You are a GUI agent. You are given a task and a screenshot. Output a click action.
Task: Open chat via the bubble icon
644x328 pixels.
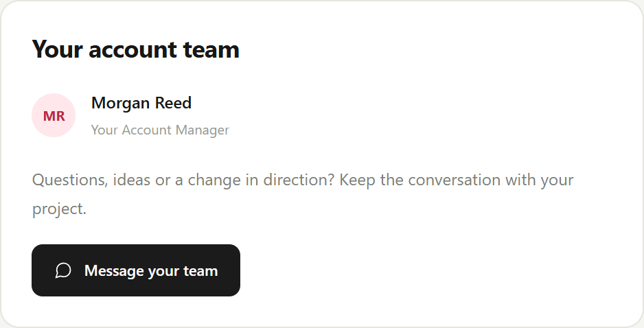(63, 270)
